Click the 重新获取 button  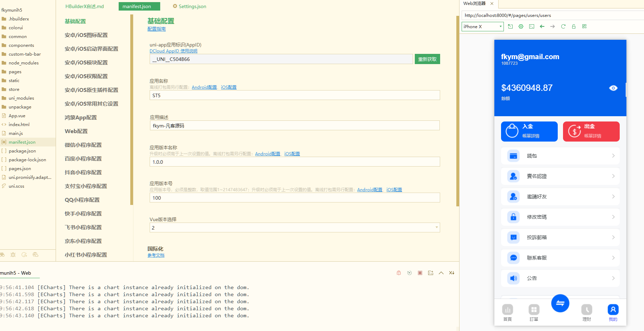427,59
